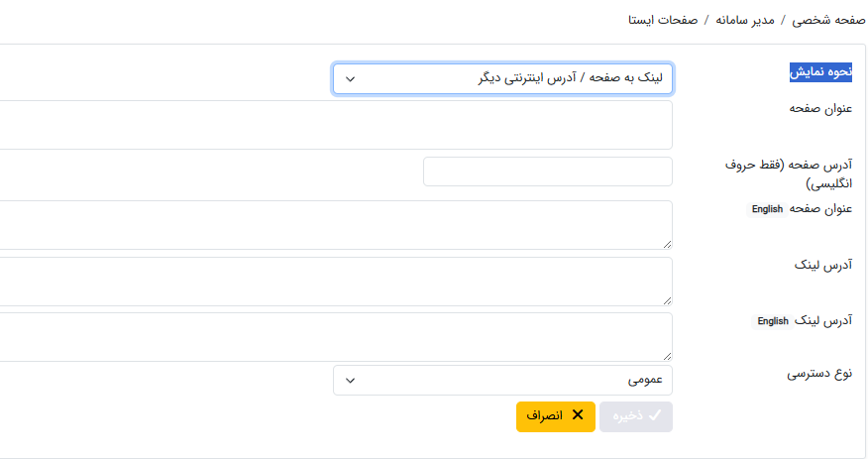Click the resize grip of the عنوان صفحه English textarea
868x459 pixels.
click(x=667, y=244)
